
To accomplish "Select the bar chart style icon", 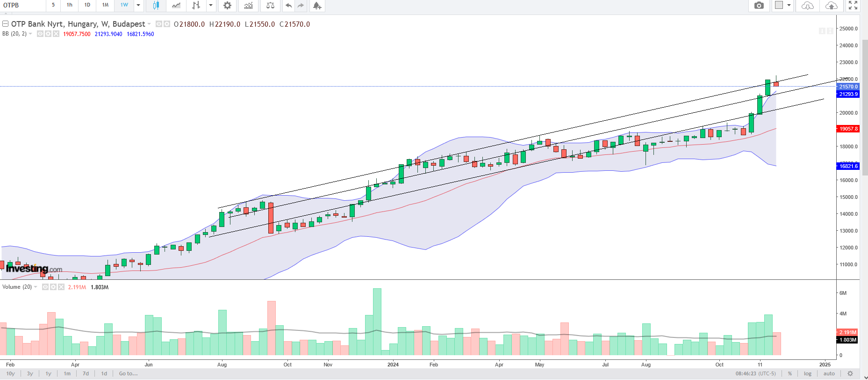I will coord(196,5).
